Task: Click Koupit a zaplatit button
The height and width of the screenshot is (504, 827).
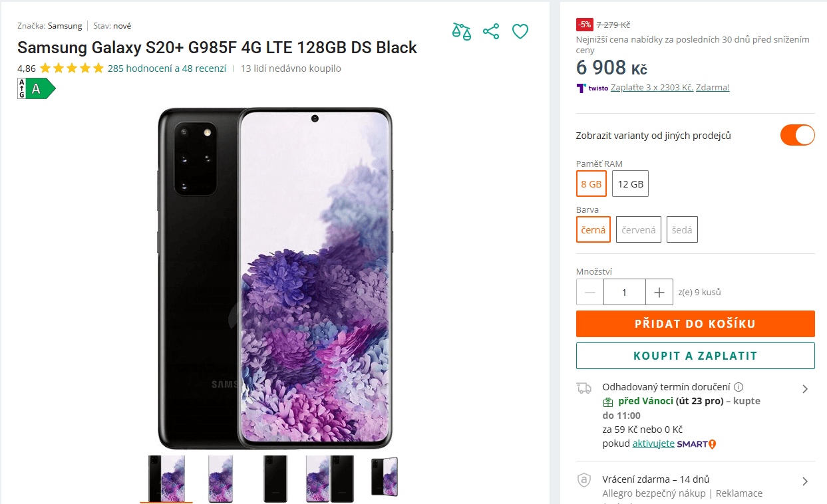Action: (695, 356)
